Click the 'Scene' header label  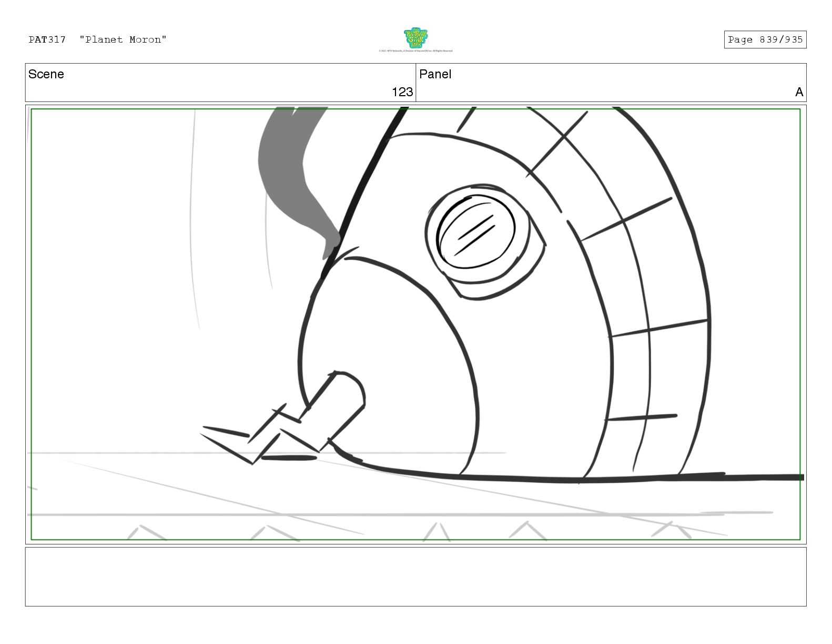tap(46, 74)
